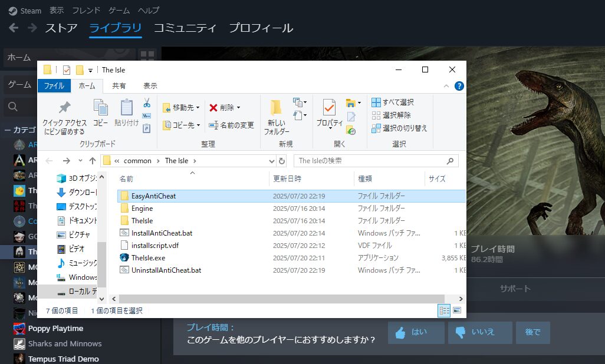This screenshot has height=364, width=605.
Task: Sort by 種類 column header
Action: coord(389,178)
